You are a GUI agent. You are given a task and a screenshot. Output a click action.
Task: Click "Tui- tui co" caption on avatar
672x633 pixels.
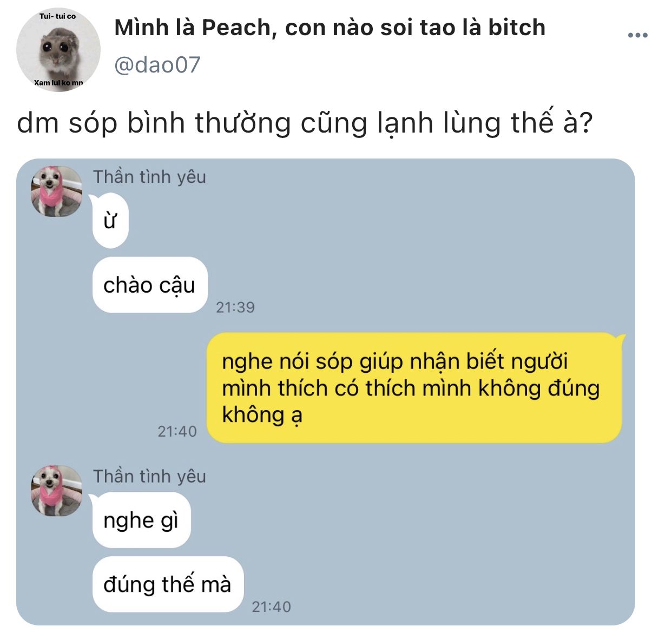click(x=57, y=16)
